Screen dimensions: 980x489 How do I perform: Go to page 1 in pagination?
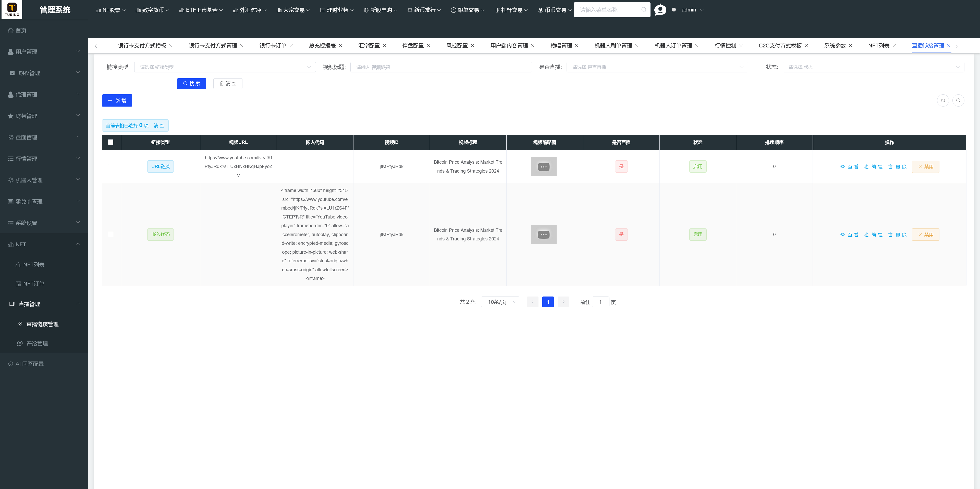tap(548, 302)
